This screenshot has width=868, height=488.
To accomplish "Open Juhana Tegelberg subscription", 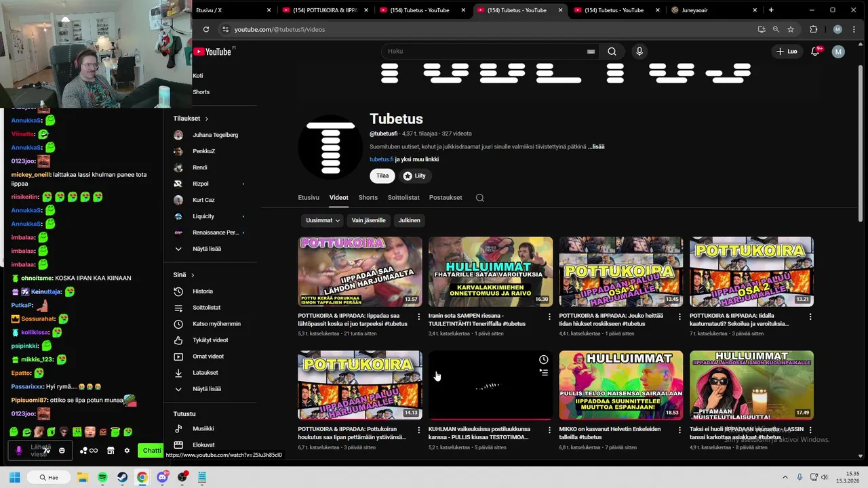I will (215, 135).
